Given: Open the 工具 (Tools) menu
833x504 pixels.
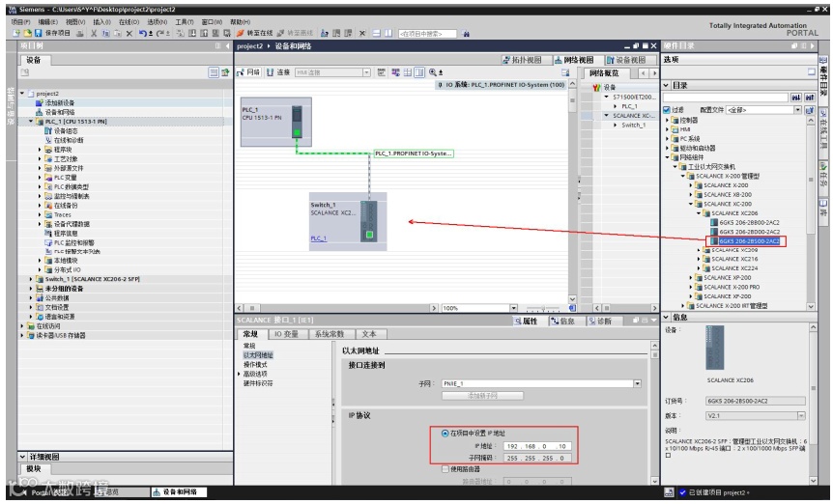Looking at the screenshot, I should coord(185,22).
